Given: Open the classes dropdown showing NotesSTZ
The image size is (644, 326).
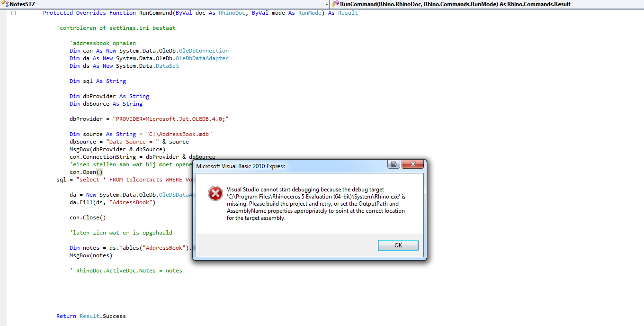Looking at the screenshot, I should click(326, 4).
